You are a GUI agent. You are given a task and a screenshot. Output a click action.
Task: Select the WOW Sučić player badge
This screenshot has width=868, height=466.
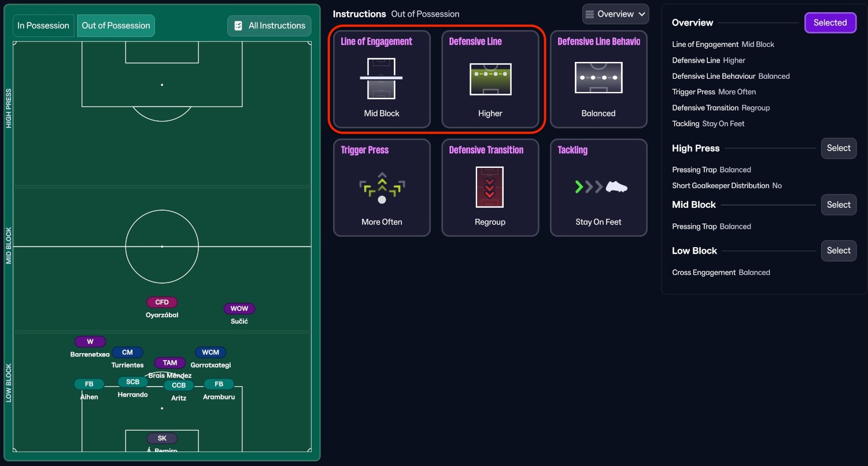239,309
